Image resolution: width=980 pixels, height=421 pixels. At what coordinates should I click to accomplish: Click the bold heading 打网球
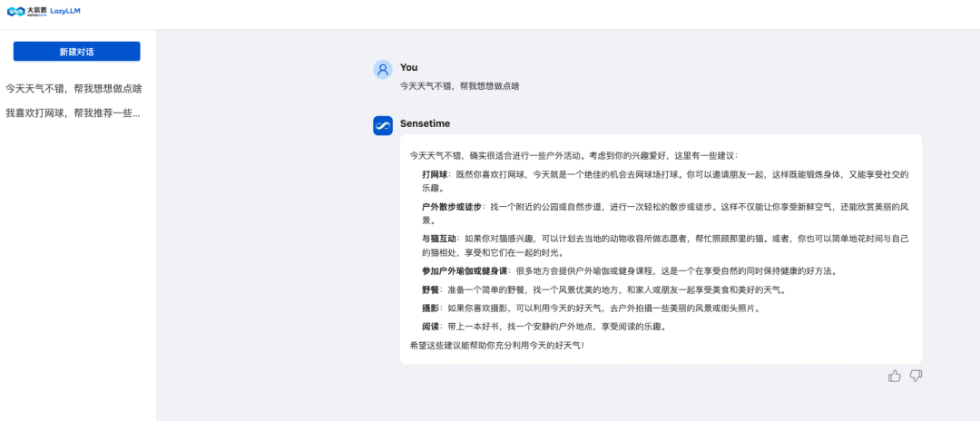coord(435,174)
